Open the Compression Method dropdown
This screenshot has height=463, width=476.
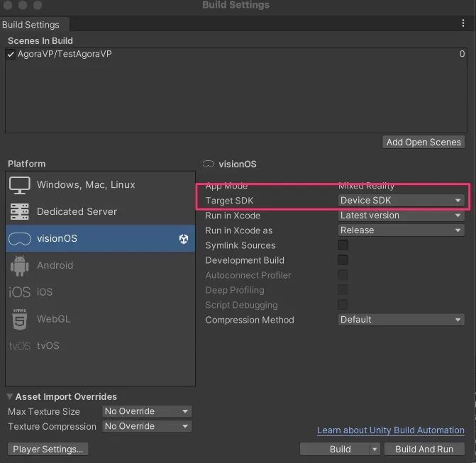coord(401,320)
